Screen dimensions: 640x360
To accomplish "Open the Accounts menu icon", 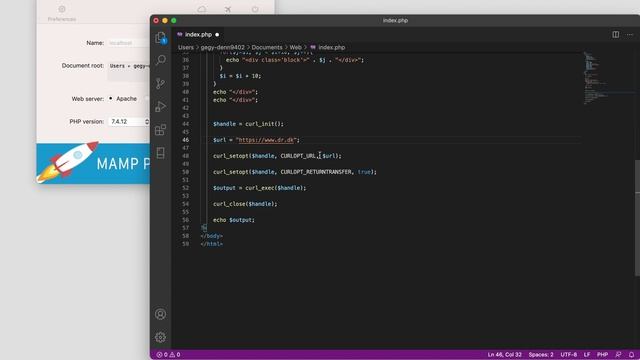I will [x=160, y=314].
